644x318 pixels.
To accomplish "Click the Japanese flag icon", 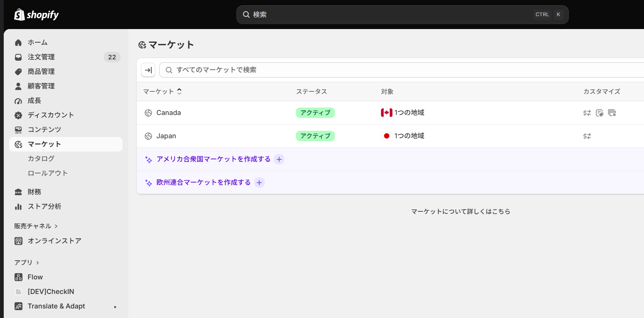I will pos(387,136).
